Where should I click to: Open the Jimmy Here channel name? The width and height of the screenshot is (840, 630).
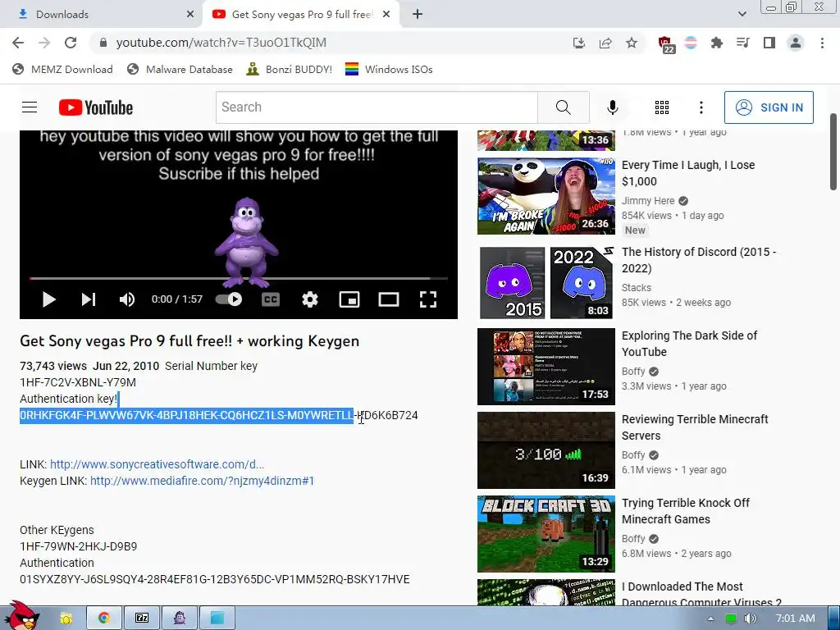pyautogui.click(x=648, y=201)
